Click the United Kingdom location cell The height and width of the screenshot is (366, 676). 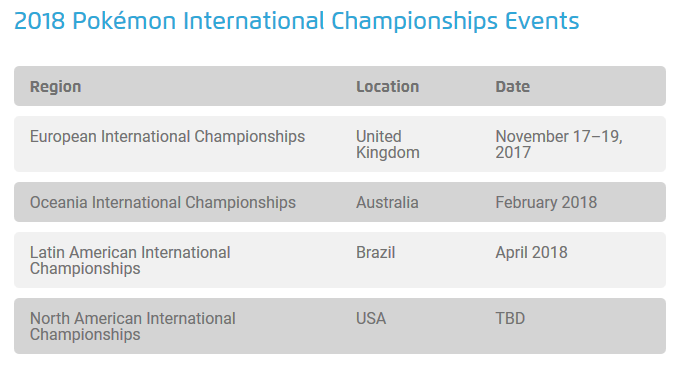click(388, 144)
